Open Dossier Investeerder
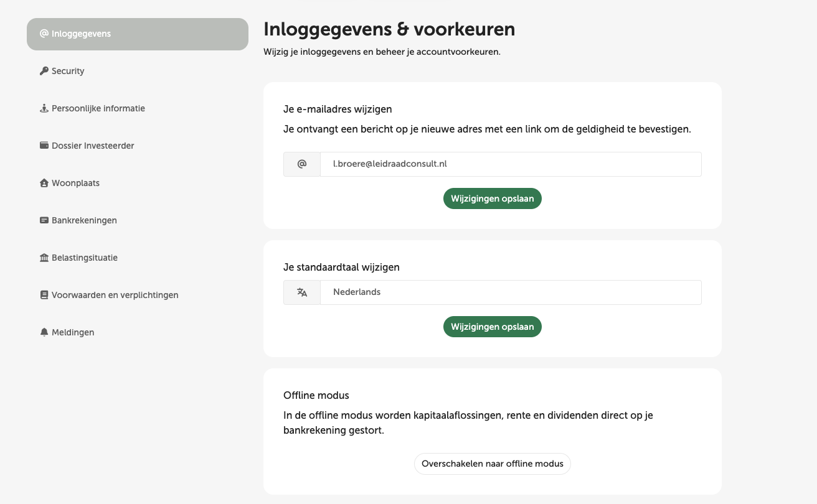Image resolution: width=817 pixels, height=504 pixels. [x=138, y=146]
